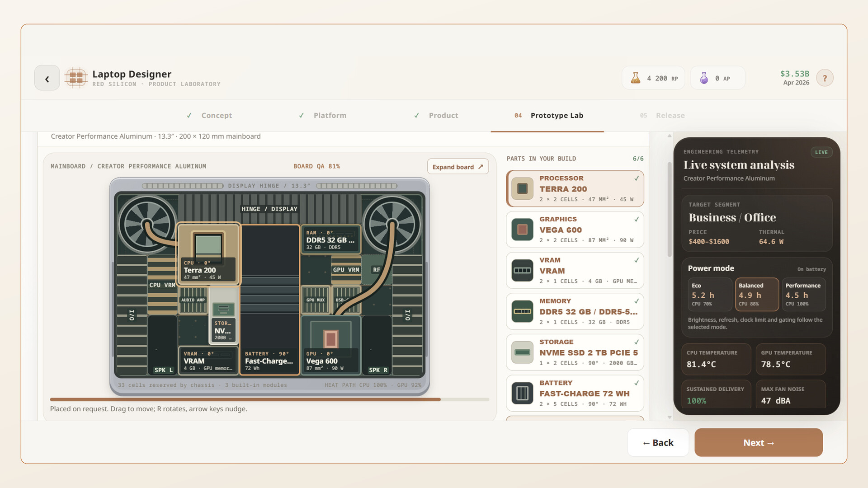868x488 pixels.
Task: Click the board horizontal scroll progress bar
Action: (x=269, y=399)
